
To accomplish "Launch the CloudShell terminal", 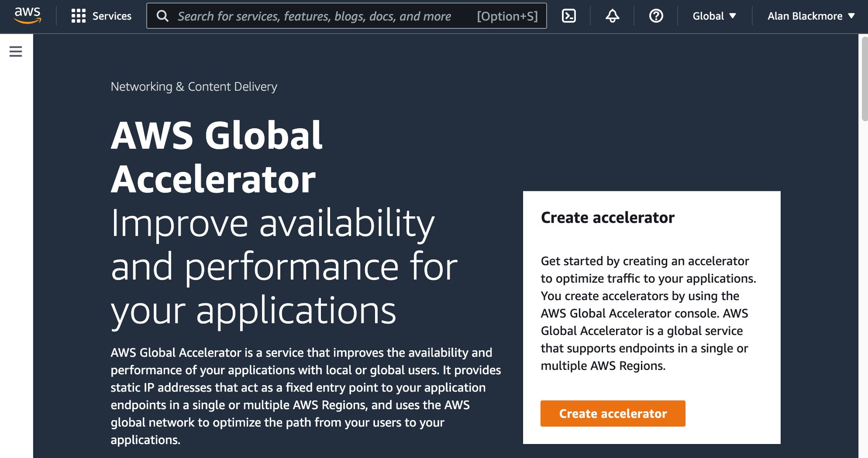I will click(569, 16).
